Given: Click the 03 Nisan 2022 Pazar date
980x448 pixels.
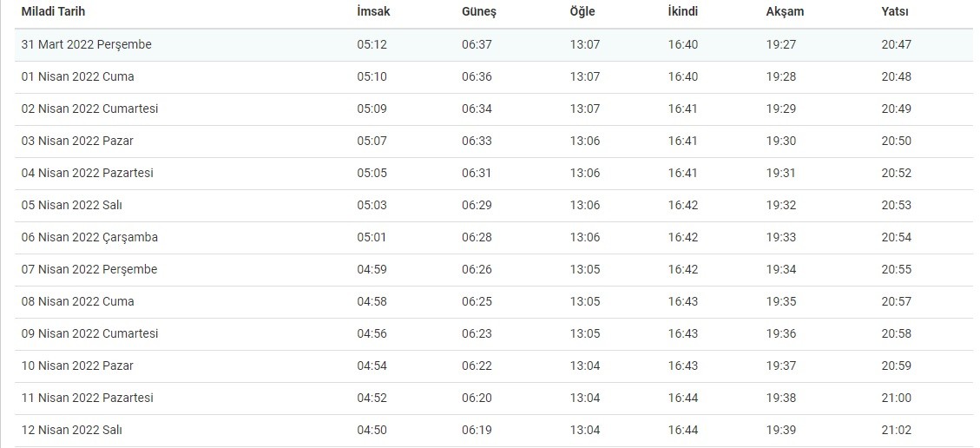Looking at the screenshot, I should (x=77, y=141).
